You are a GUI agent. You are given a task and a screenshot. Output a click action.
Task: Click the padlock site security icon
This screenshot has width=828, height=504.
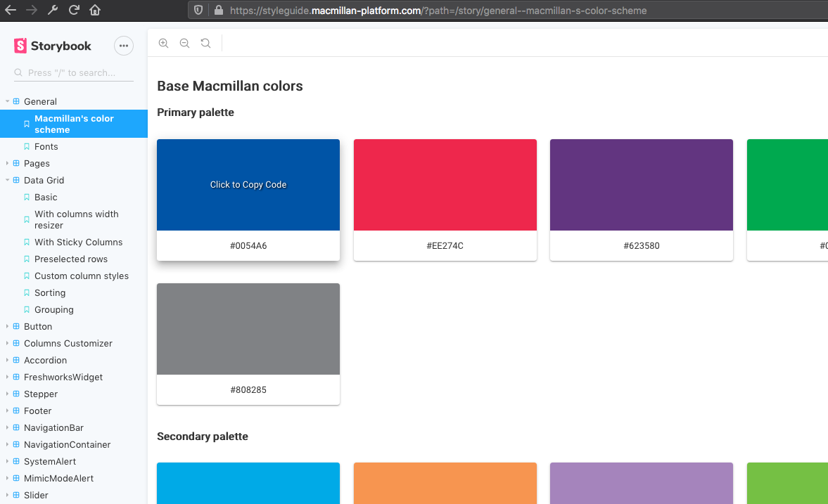point(218,10)
